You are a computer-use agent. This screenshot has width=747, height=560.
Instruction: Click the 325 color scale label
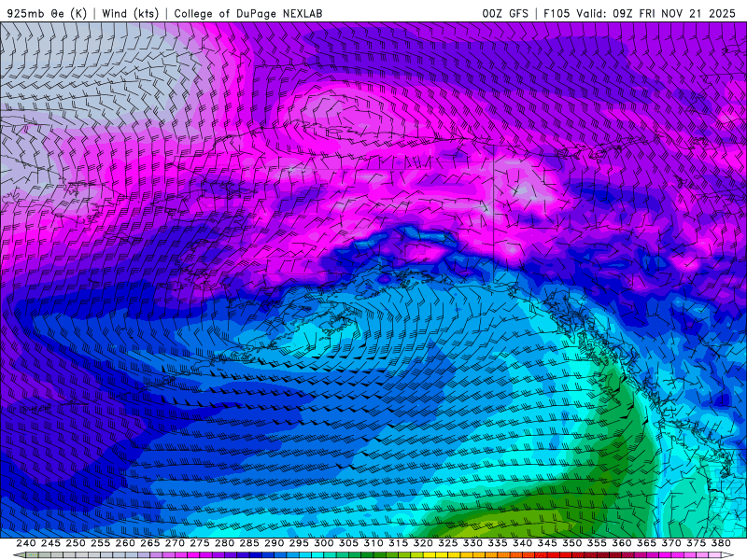point(448,543)
